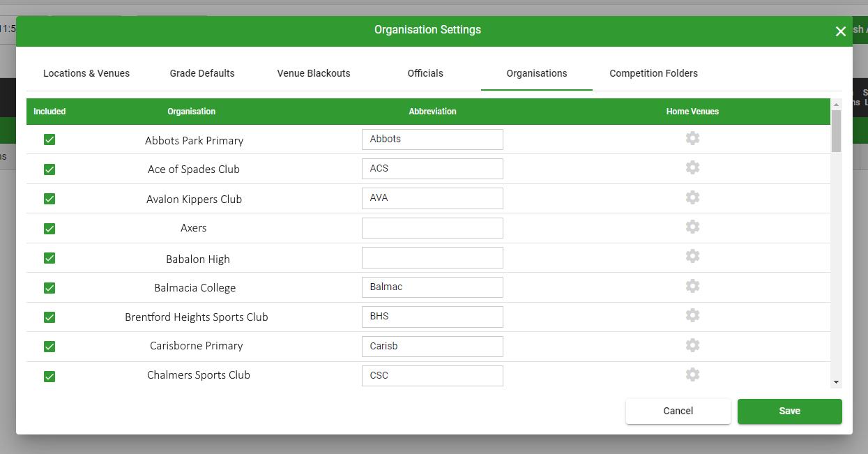Click the Included column header
868x454 pixels.
50,112
